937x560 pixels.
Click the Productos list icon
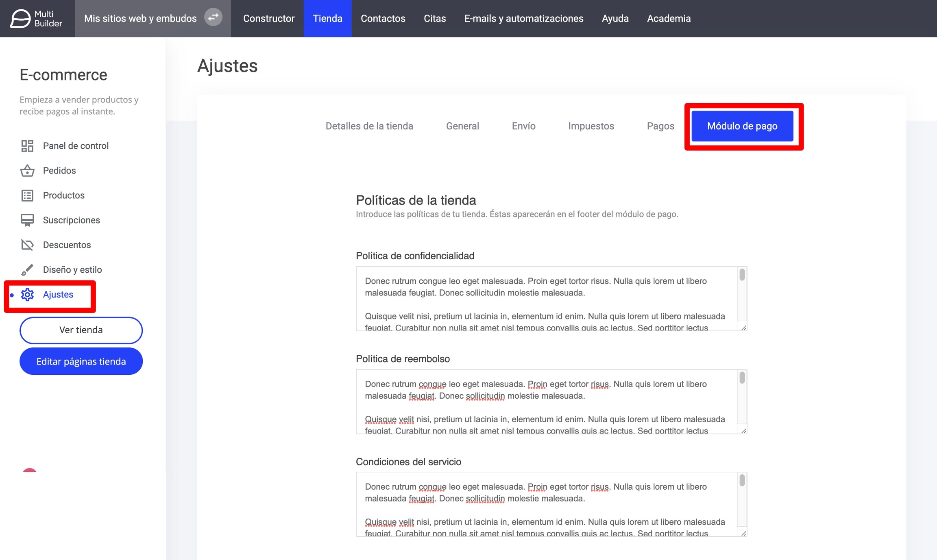(x=27, y=195)
